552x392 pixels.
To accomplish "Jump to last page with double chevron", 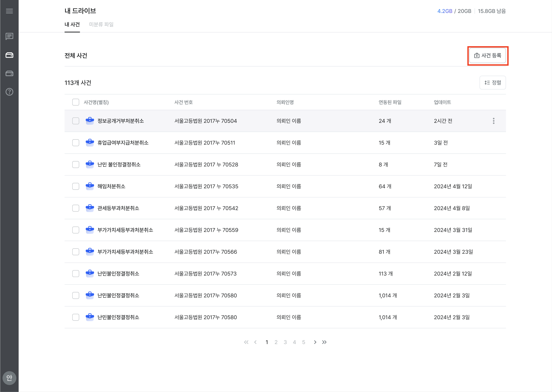I will (324, 342).
